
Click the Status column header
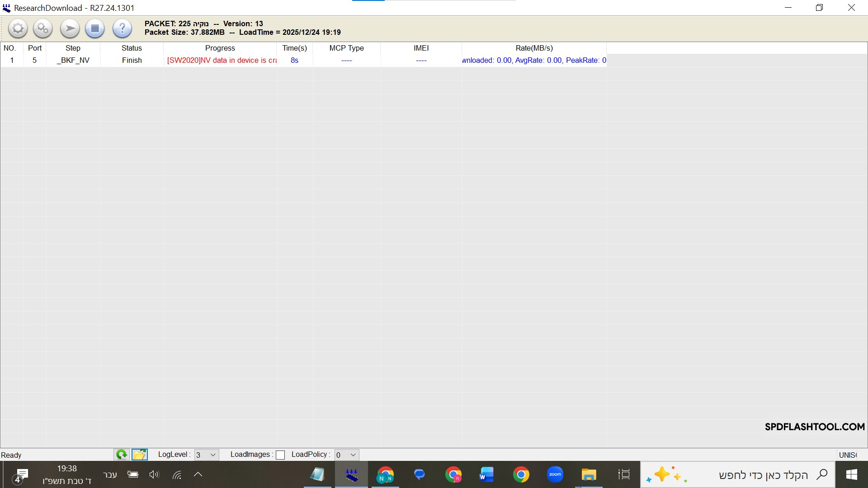click(132, 48)
